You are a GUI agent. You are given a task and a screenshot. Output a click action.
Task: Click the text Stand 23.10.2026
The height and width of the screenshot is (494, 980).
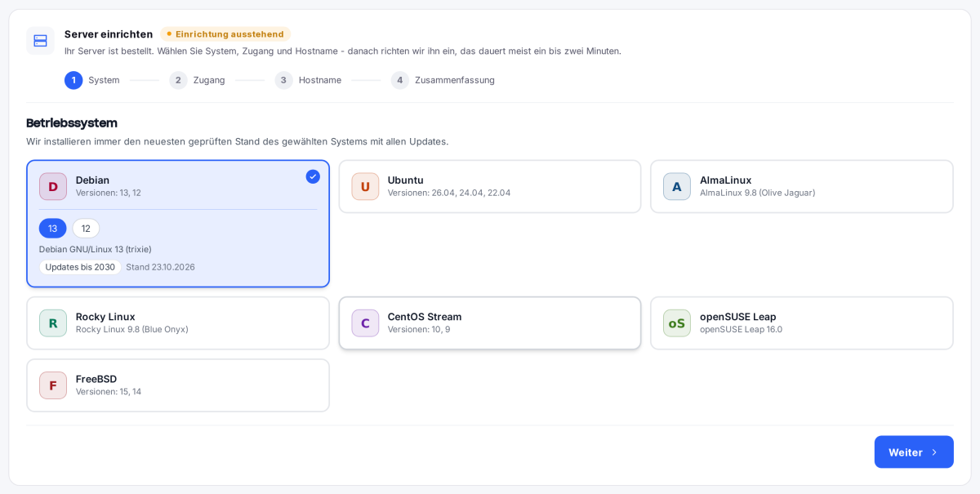[x=160, y=267]
